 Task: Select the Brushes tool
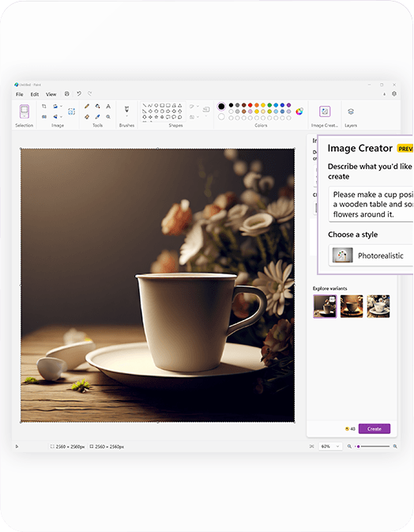click(x=127, y=109)
